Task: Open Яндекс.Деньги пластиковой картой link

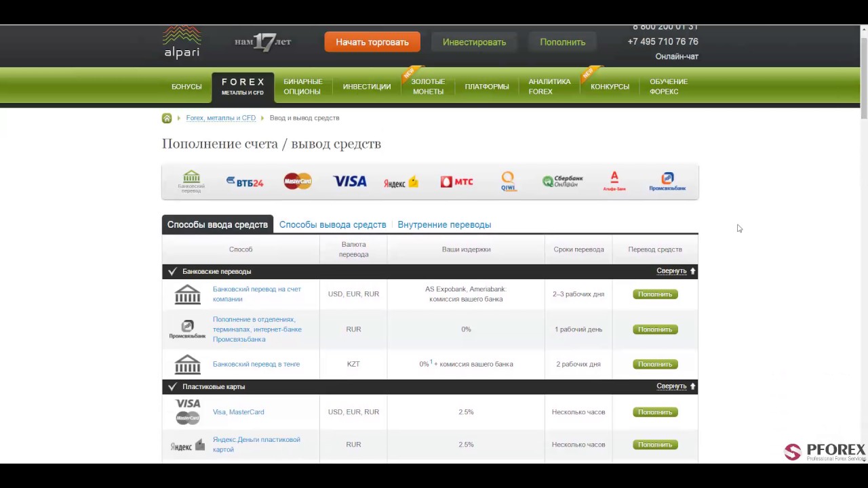Action: (256, 445)
